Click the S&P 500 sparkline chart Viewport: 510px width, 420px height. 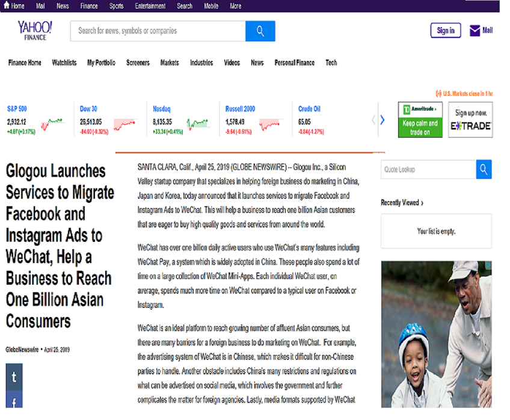coord(53,124)
